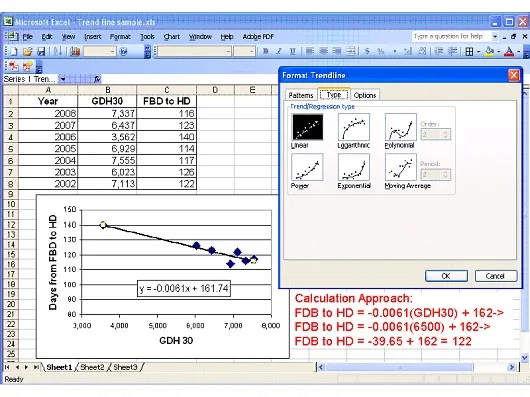Open the Font Color dropdown arrow
Image resolution: width=530 pixels, height=397 pixels.
(519, 52)
